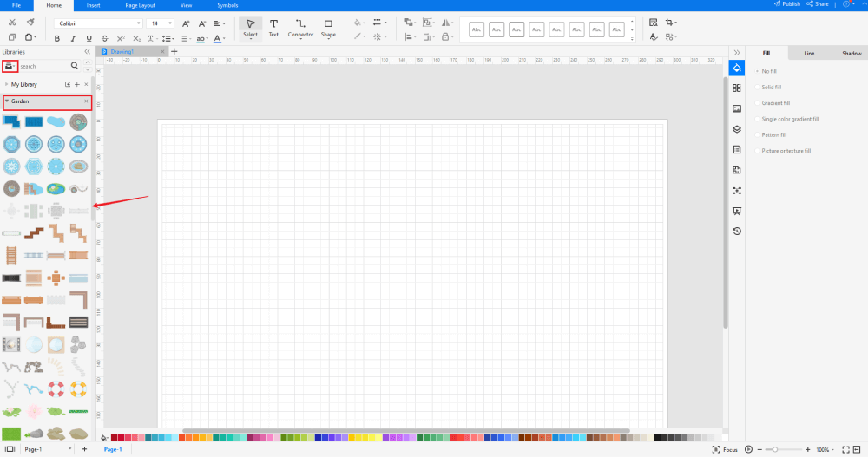Open the grid-style panel icon in right sidebar
The width and height of the screenshot is (868, 457).
(737, 88)
